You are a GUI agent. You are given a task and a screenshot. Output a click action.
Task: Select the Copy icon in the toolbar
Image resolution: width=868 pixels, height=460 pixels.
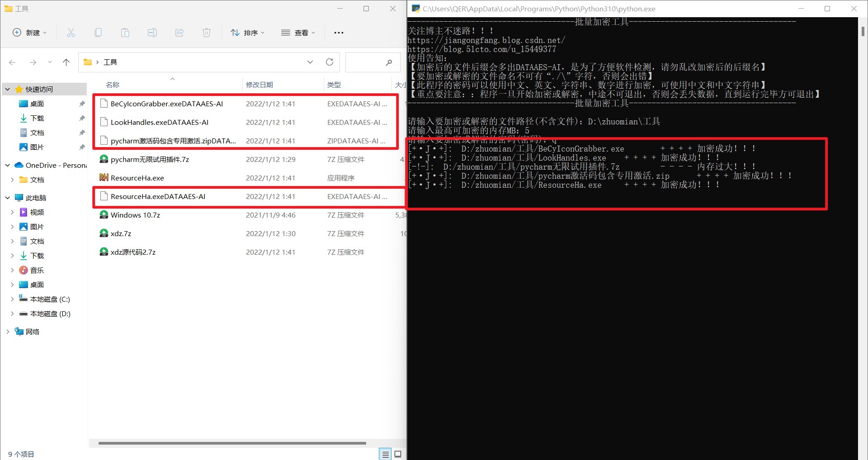tap(98, 32)
